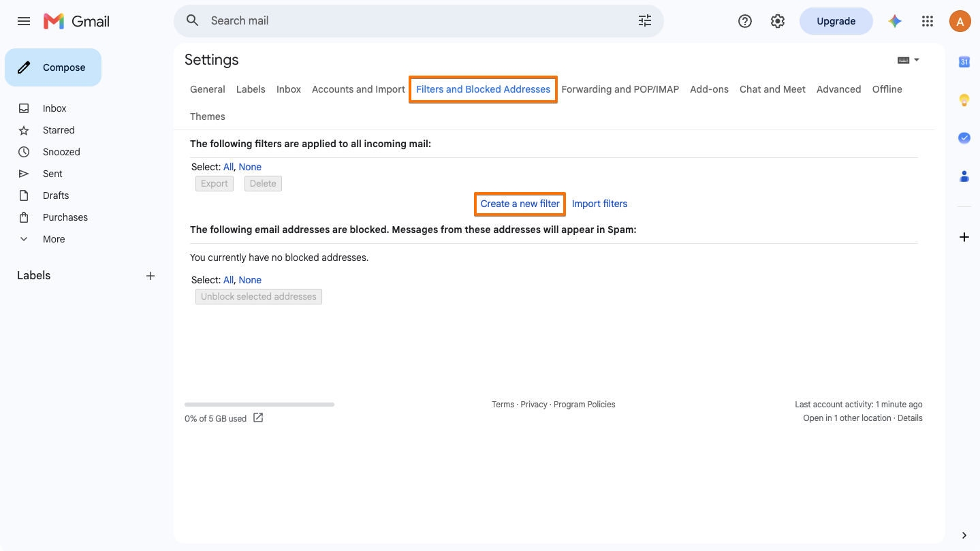Switch to the General settings tab
The height and width of the screenshot is (551, 980).
coord(208,89)
